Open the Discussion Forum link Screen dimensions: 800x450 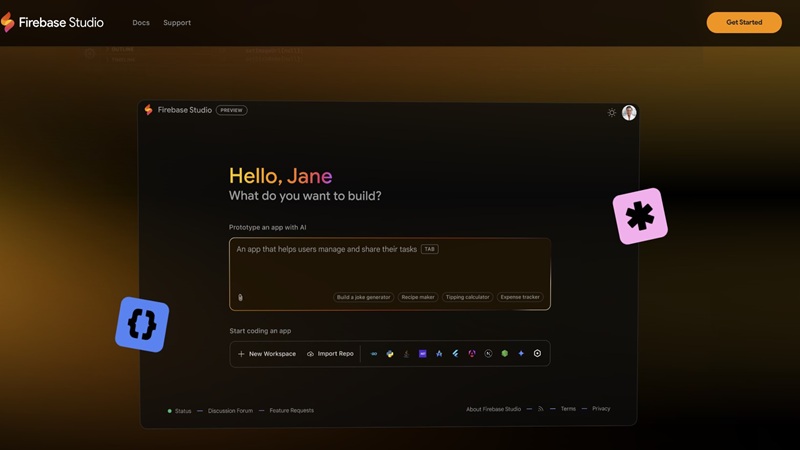(230, 411)
